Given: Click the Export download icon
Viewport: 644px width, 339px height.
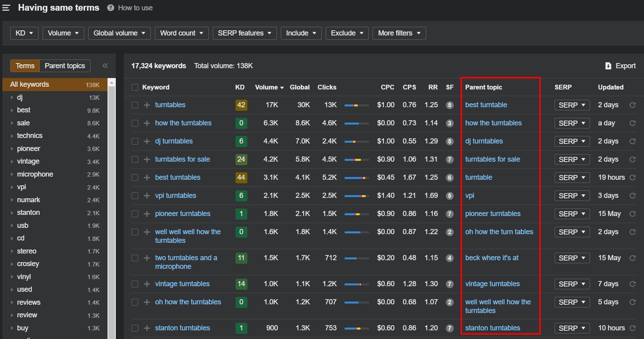Looking at the screenshot, I should pyautogui.click(x=608, y=66).
